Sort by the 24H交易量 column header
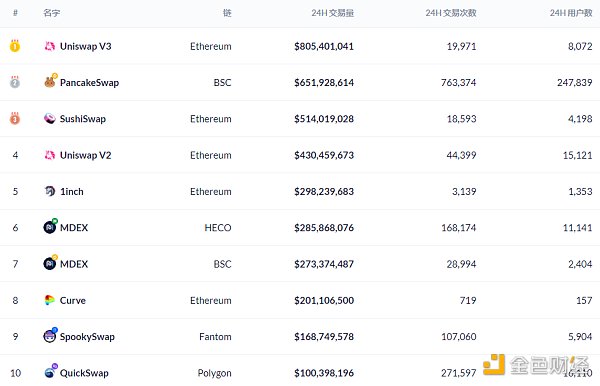 (x=333, y=13)
